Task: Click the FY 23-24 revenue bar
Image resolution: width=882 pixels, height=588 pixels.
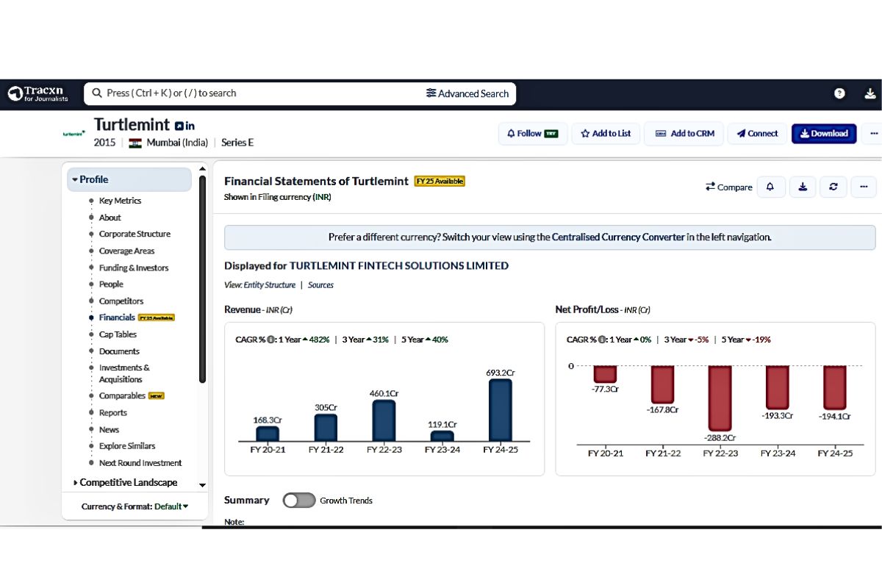Action: [442, 436]
